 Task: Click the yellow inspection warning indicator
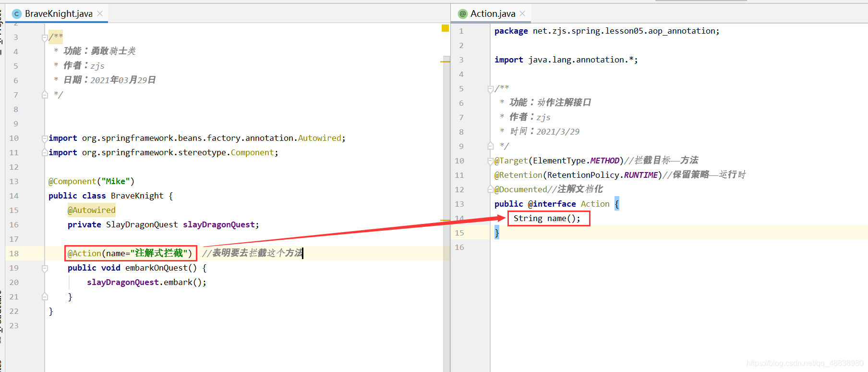click(x=445, y=28)
